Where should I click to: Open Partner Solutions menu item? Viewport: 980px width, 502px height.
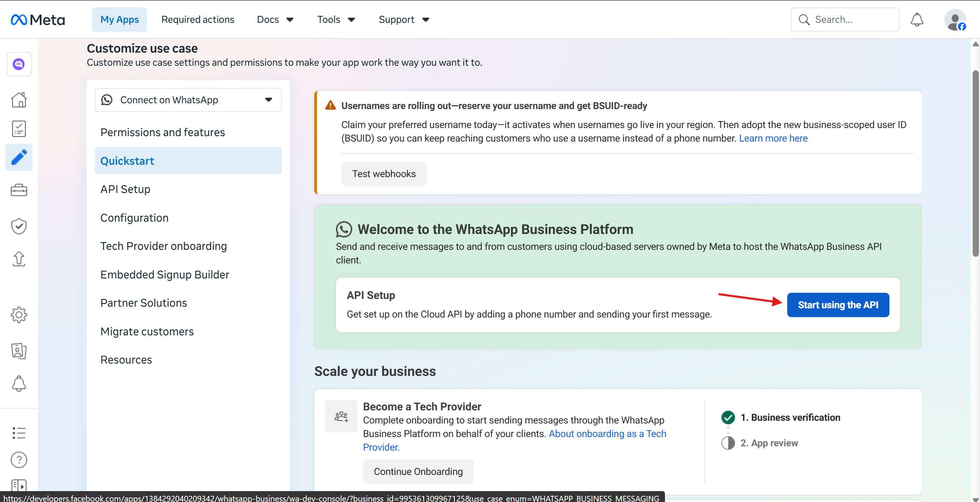[188, 303]
